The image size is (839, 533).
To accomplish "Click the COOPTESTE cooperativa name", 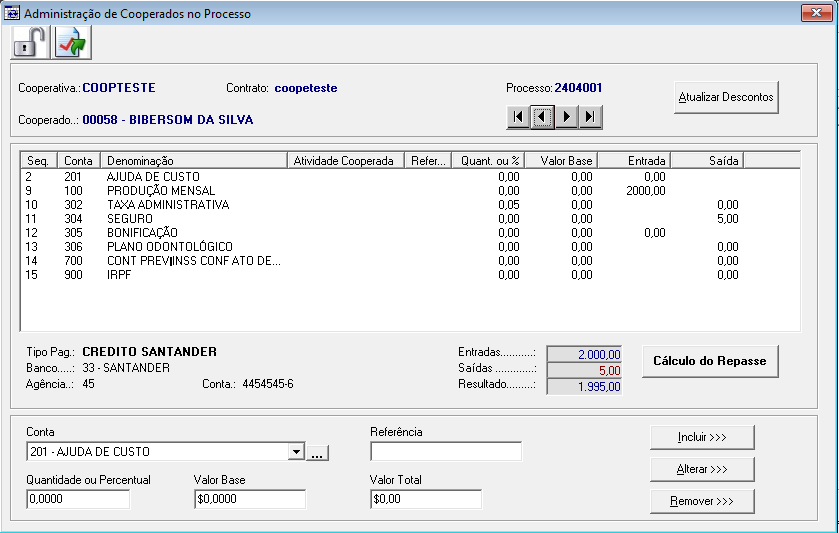I will point(119,88).
